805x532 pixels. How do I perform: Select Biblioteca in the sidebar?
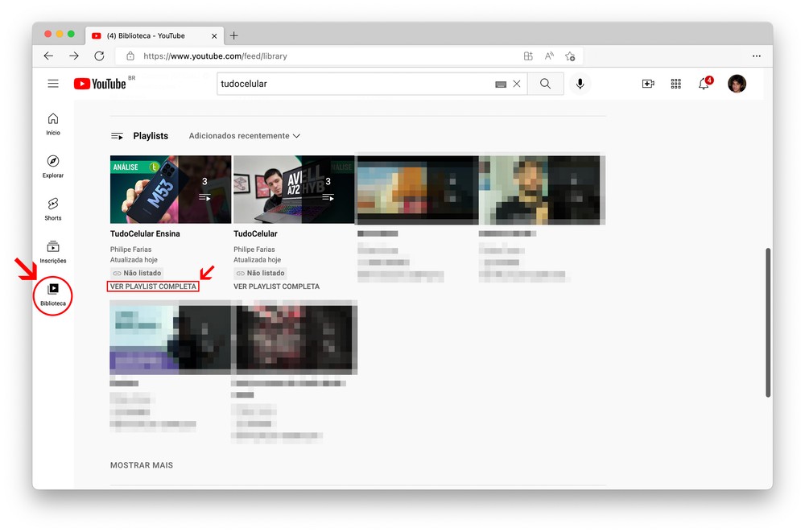53,295
